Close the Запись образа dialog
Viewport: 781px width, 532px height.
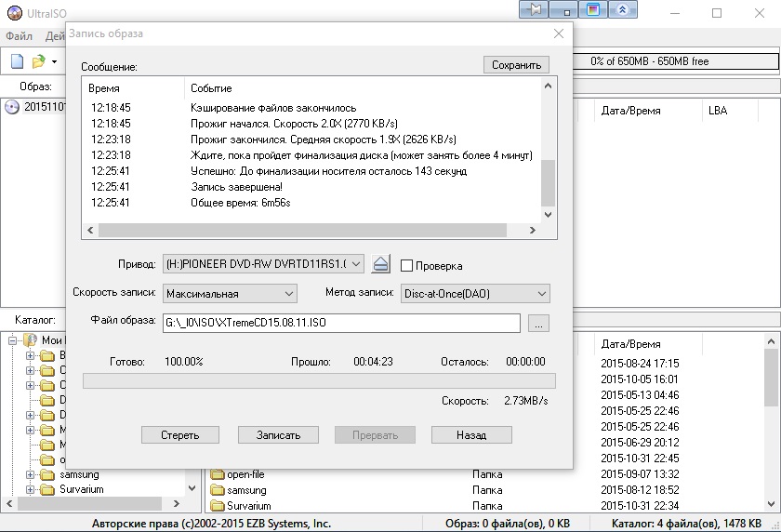(x=559, y=33)
